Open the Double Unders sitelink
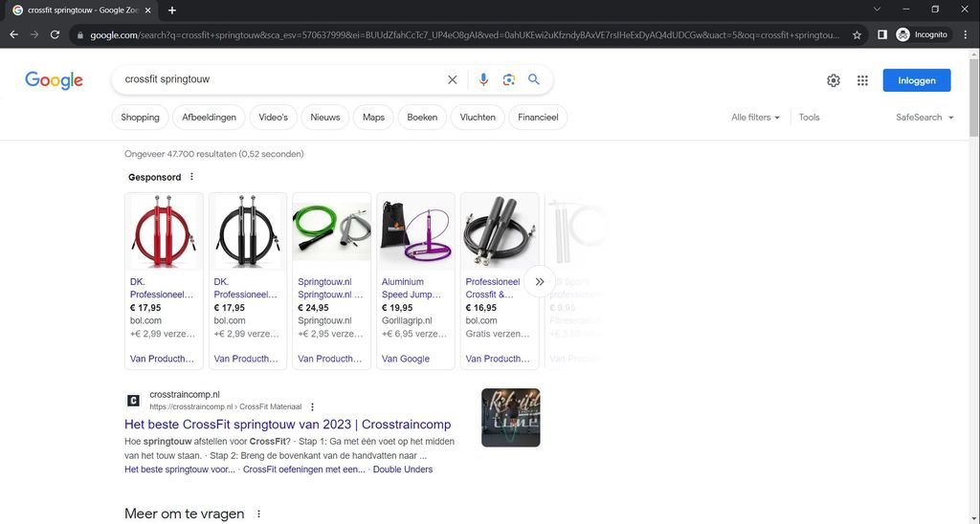The height and width of the screenshot is (524, 980). click(x=403, y=469)
